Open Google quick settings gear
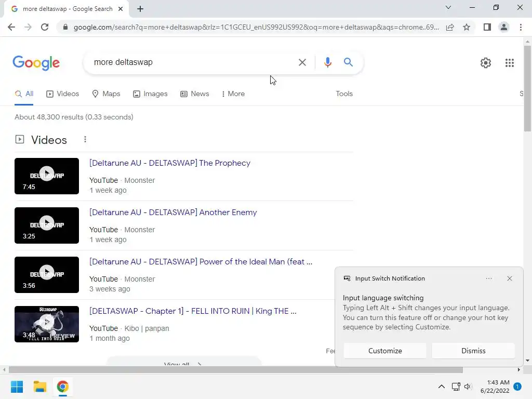 pyautogui.click(x=486, y=63)
